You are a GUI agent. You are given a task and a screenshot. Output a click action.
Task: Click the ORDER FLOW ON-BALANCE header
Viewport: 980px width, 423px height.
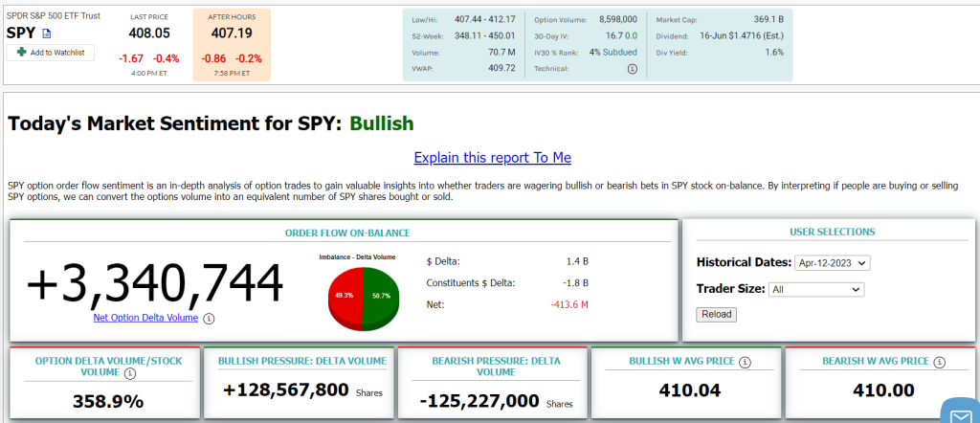347,233
